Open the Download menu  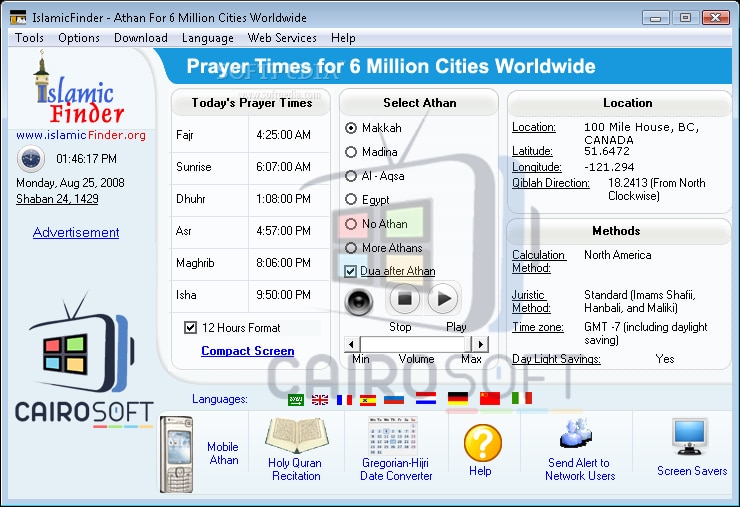pyautogui.click(x=141, y=38)
